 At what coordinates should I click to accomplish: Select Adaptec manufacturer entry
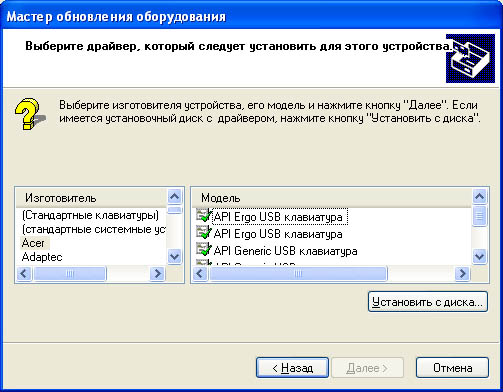(x=42, y=257)
